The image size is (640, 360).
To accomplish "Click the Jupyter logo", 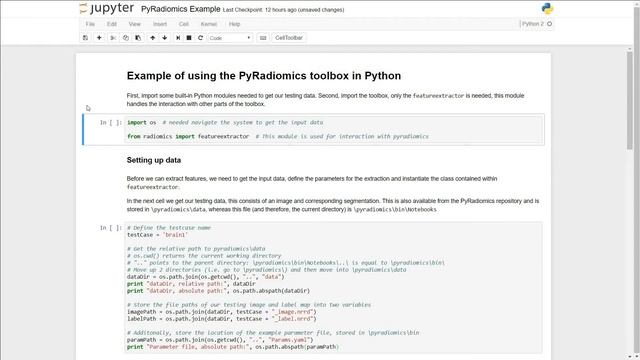I will click(x=107, y=8).
